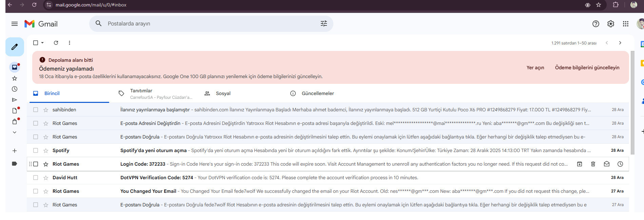Screen dimensions: 644x220
Task: Open browser extensions puzzle icon
Action: [616, 5]
